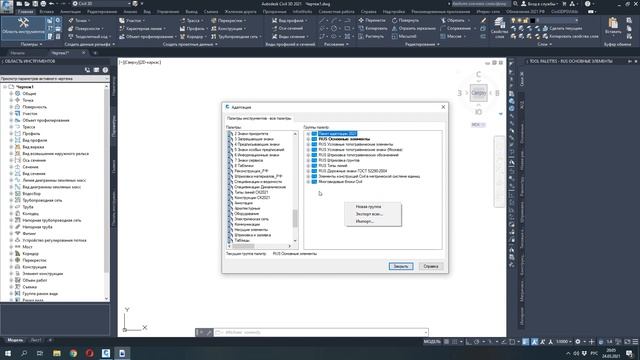This screenshot has height=360, width=640.
Task: Open Chrome from the Windows taskbar
Action: click(x=73, y=353)
